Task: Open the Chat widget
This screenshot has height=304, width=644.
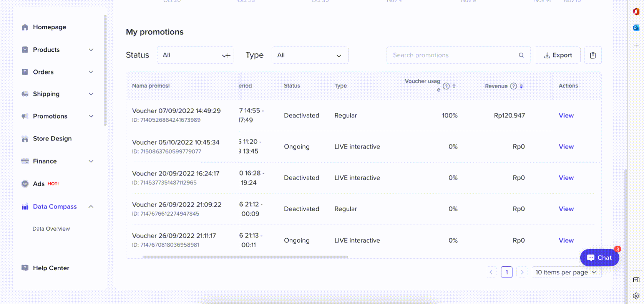Action: (599, 258)
